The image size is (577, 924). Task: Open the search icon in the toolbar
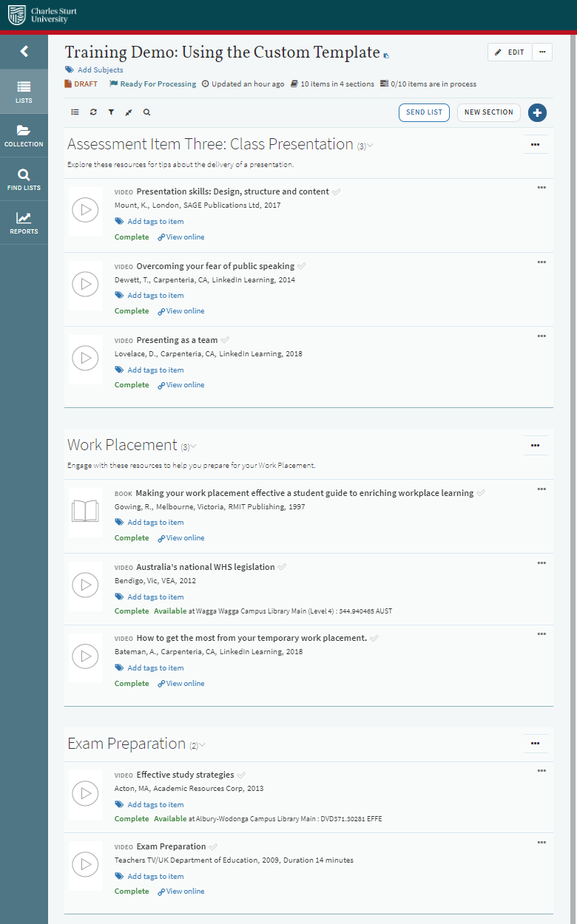(x=146, y=112)
